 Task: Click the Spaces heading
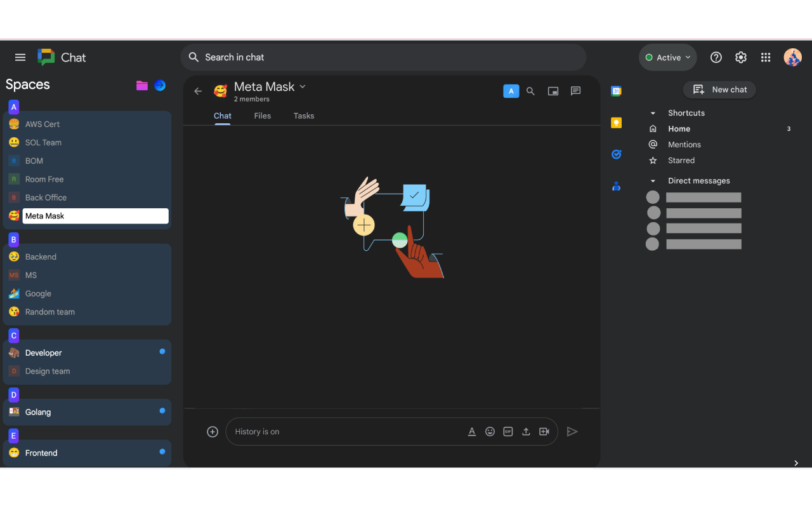[28, 85]
